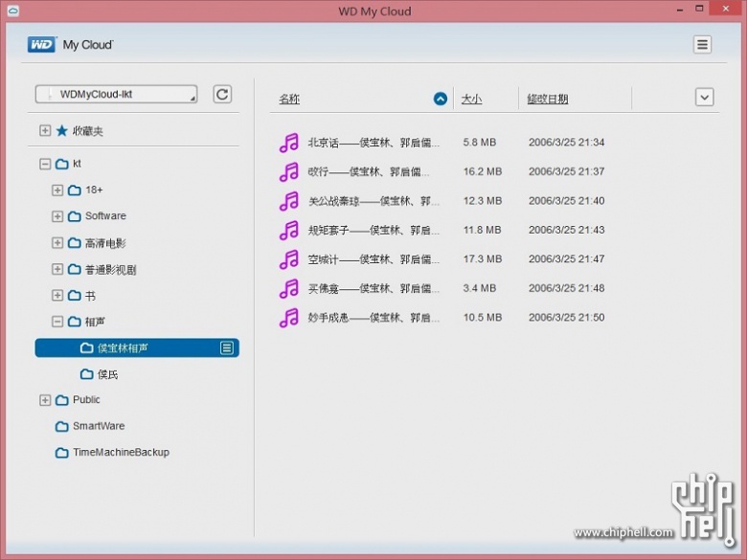Open the 侯氏 folder
This screenshot has height=560, width=747.
coord(107,374)
